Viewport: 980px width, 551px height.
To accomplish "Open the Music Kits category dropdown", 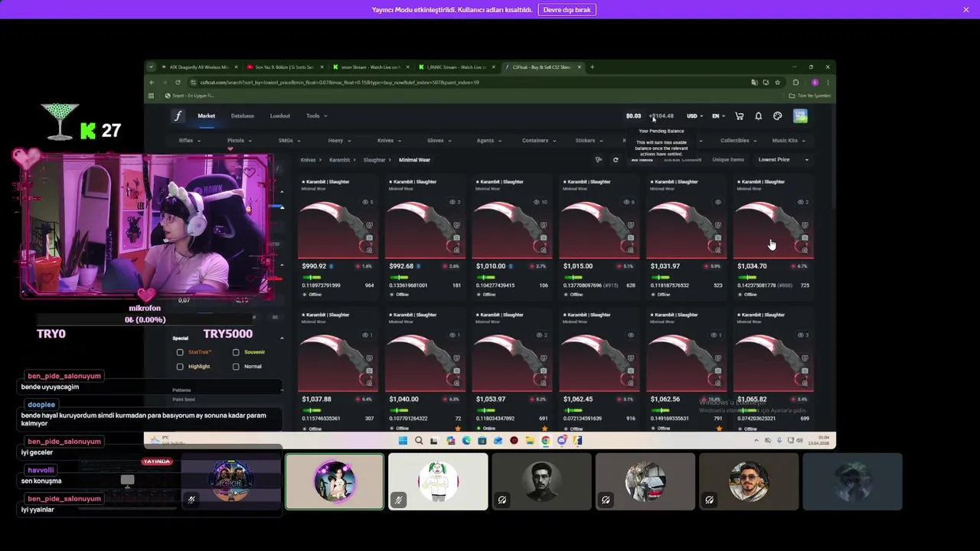I will (789, 141).
